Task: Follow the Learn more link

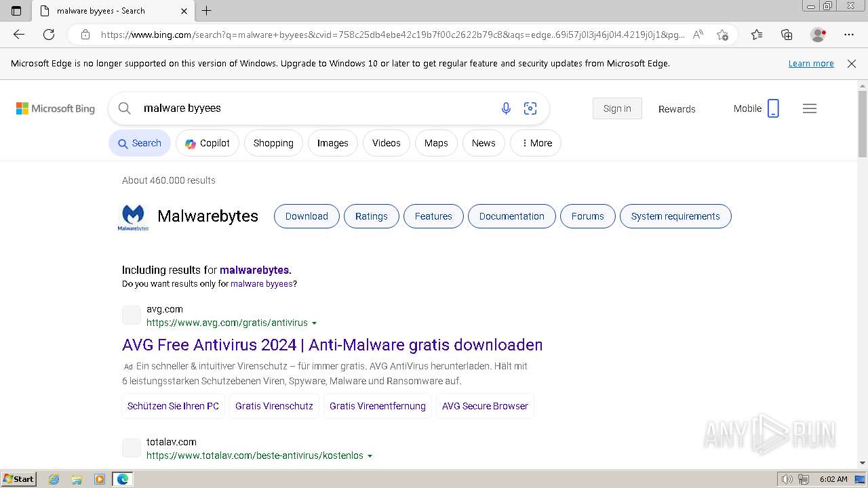Action: click(811, 64)
